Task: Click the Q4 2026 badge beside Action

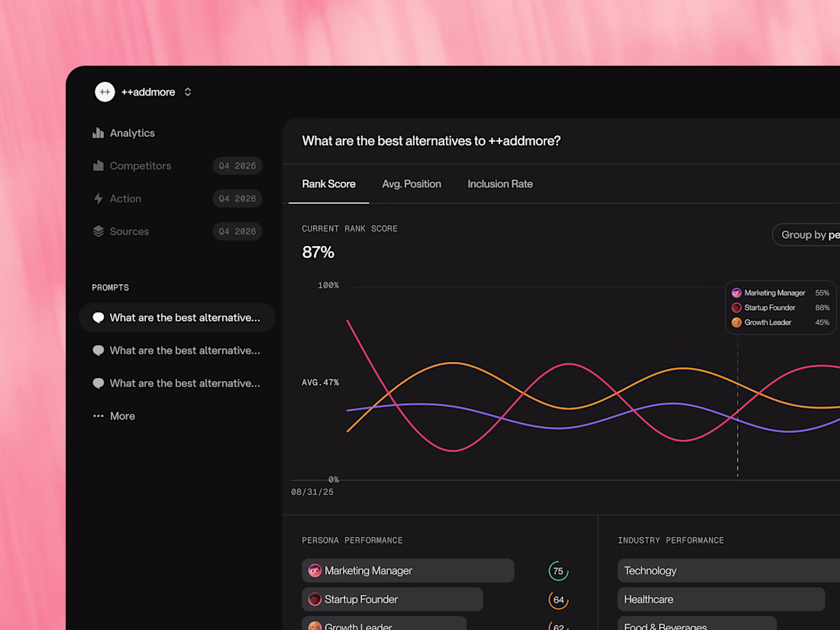Action: tap(237, 199)
